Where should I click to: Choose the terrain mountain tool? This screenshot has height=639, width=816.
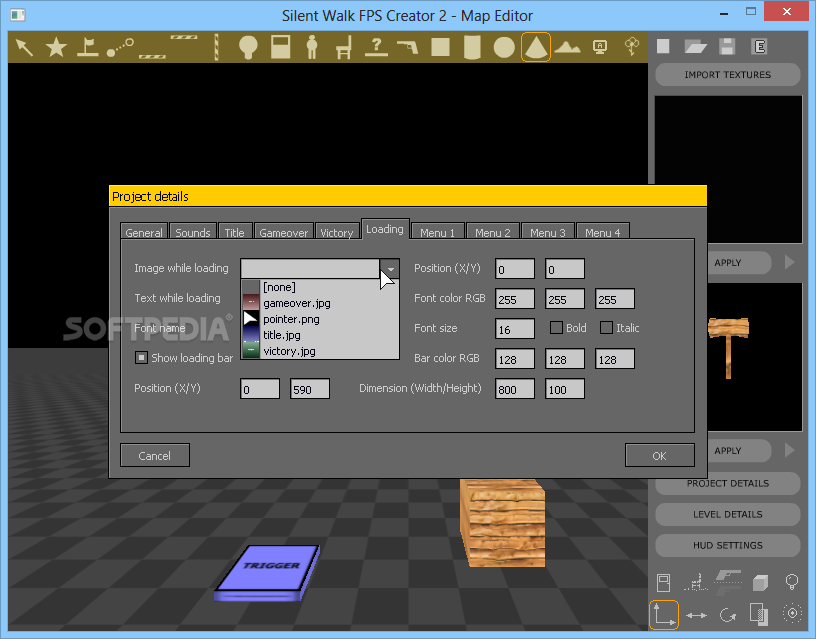click(568, 47)
